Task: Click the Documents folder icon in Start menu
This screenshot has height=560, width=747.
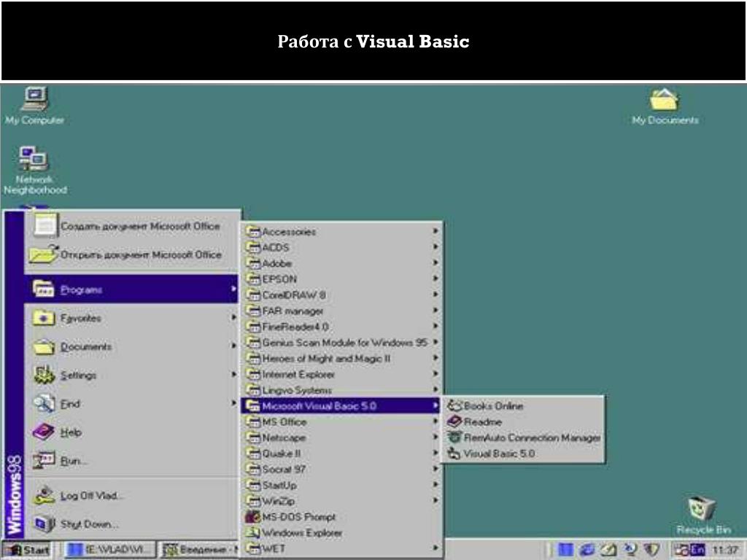Action: pyautogui.click(x=44, y=346)
